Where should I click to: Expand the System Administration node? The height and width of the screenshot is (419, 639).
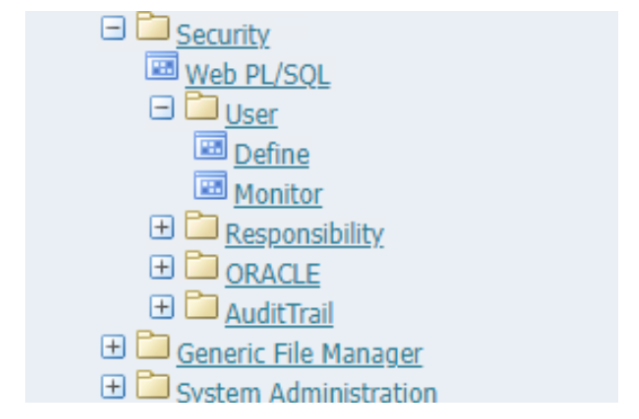click(x=113, y=386)
